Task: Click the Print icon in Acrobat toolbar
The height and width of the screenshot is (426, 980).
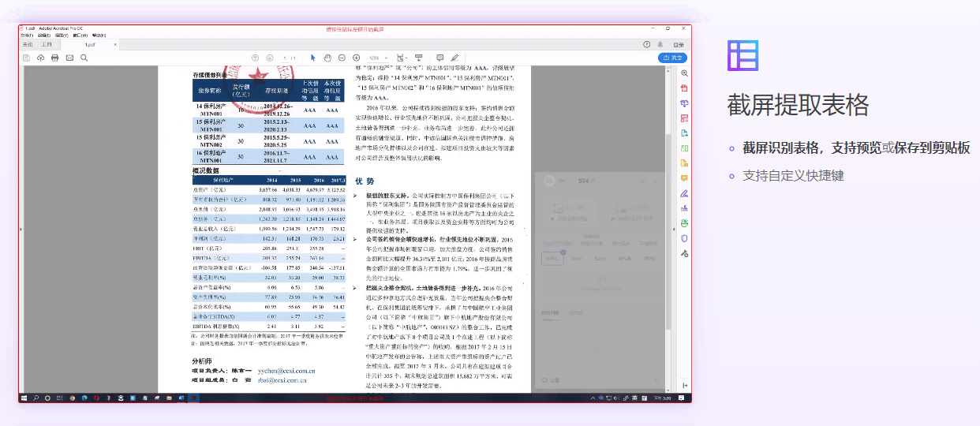Action: (54, 58)
